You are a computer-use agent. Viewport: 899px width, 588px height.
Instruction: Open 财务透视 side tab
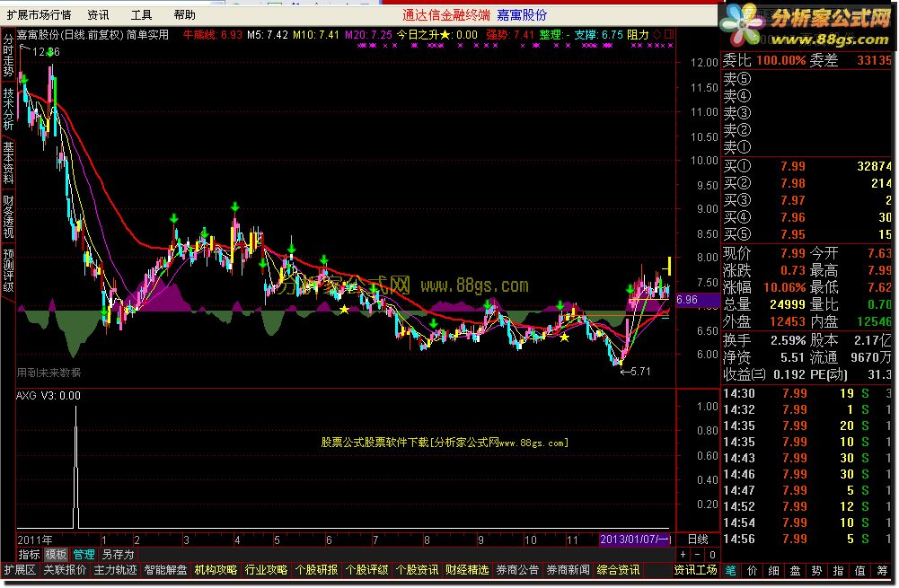(x=9, y=216)
